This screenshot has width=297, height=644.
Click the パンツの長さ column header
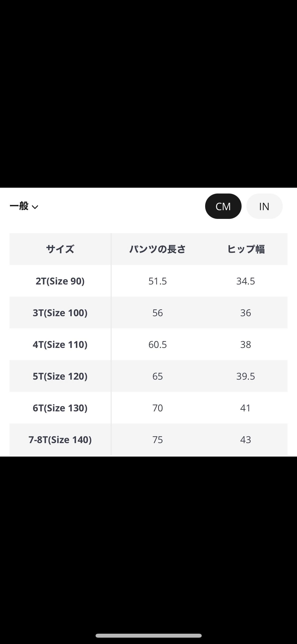158,249
